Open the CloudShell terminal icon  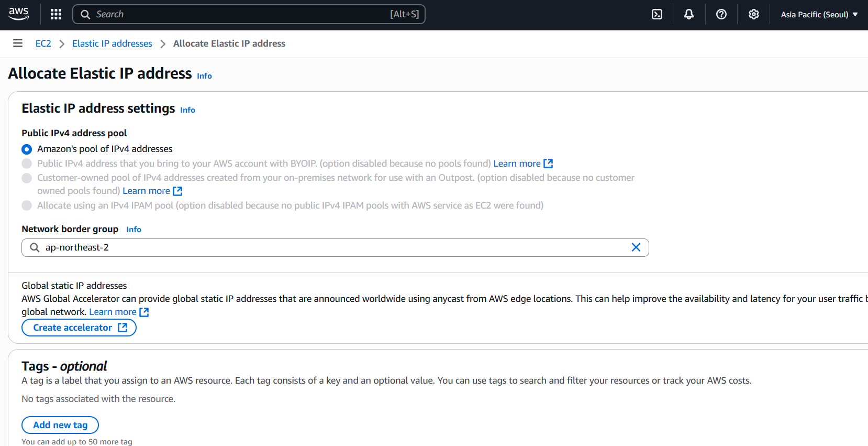(x=657, y=14)
